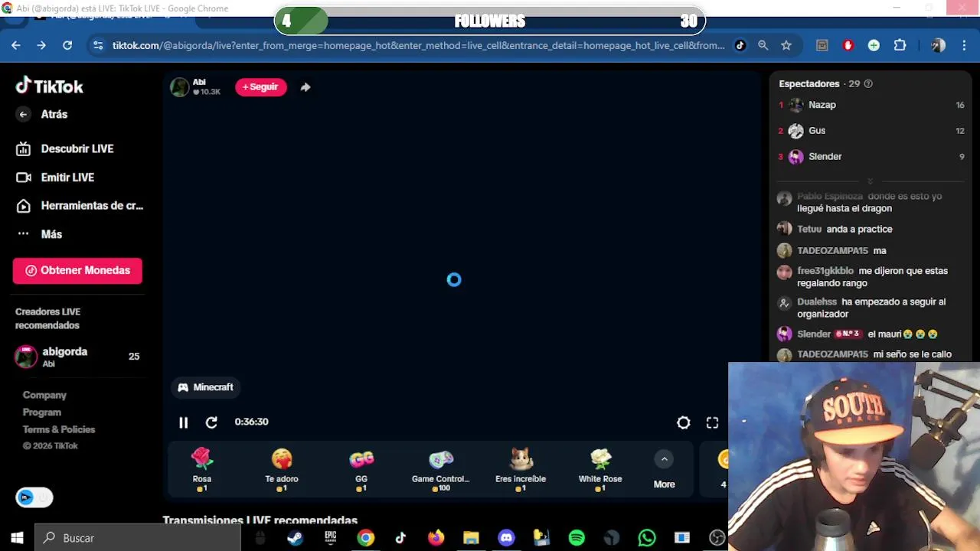Send a GG gift
Viewport: 980px width, 551px height.
[361, 469]
